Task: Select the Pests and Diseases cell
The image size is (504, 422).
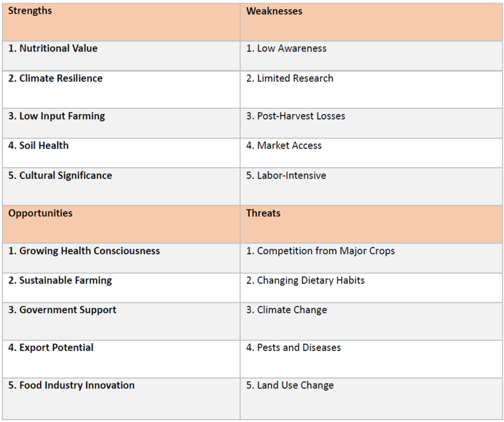Action: coord(293,348)
